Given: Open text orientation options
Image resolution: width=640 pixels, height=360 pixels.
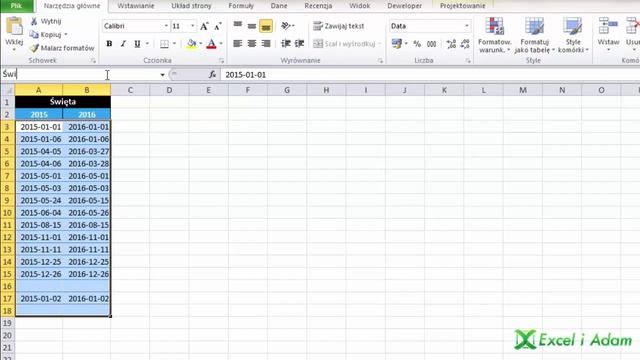Looking at the screenshot, I should pyautogui.click(x=287, y=26).
